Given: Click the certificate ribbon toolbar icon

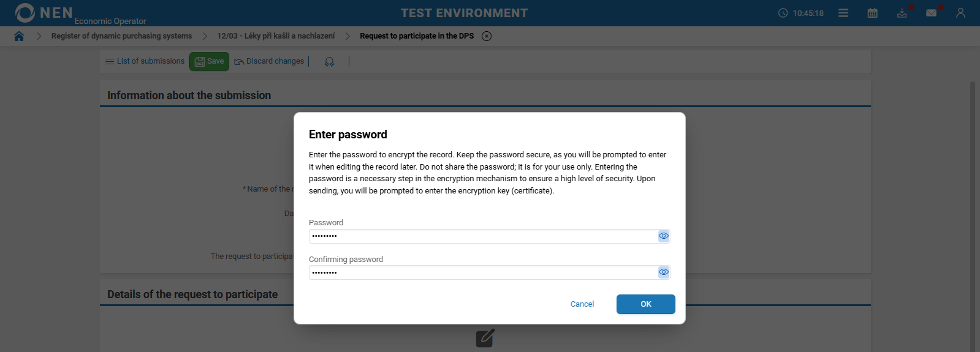Looking at the screenshot, I should coord(329,62).
